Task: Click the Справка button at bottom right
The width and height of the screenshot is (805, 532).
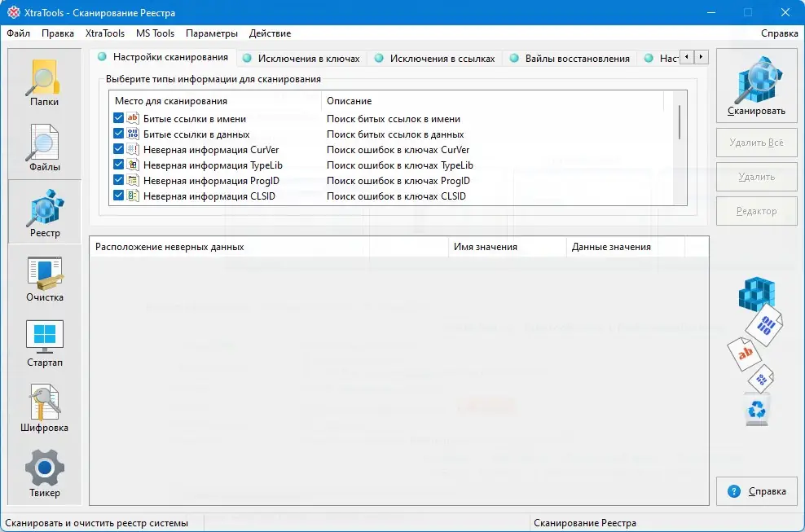Action: click(x=756, y=491)
